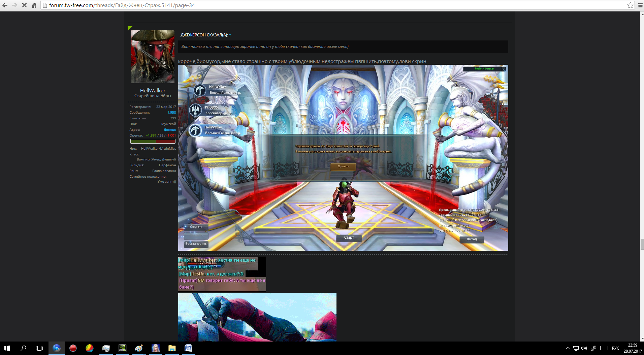Image resolution: width=644 pixels, height=355 pixels.
Task: Click the 'ДЖЕФЕРСОН СКАЗАЛ(А):' quote header
Action: tap(204, 35)
